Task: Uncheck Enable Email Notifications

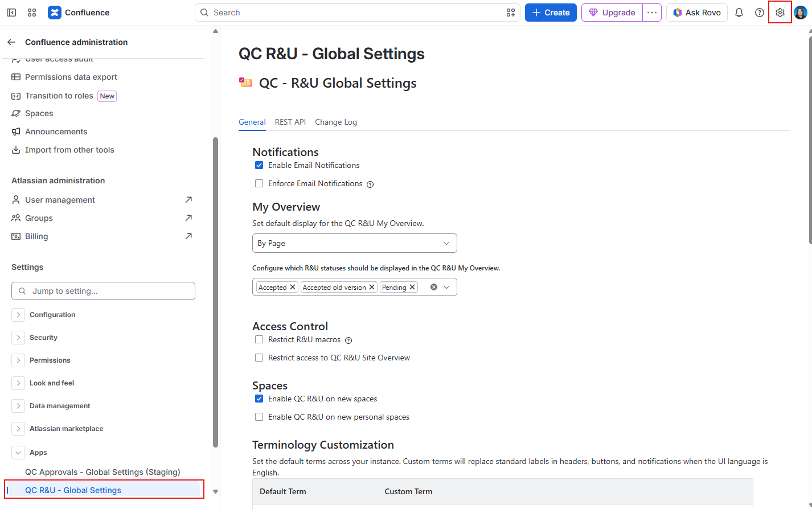Action: pyautogui.click(x=259, y=165)
